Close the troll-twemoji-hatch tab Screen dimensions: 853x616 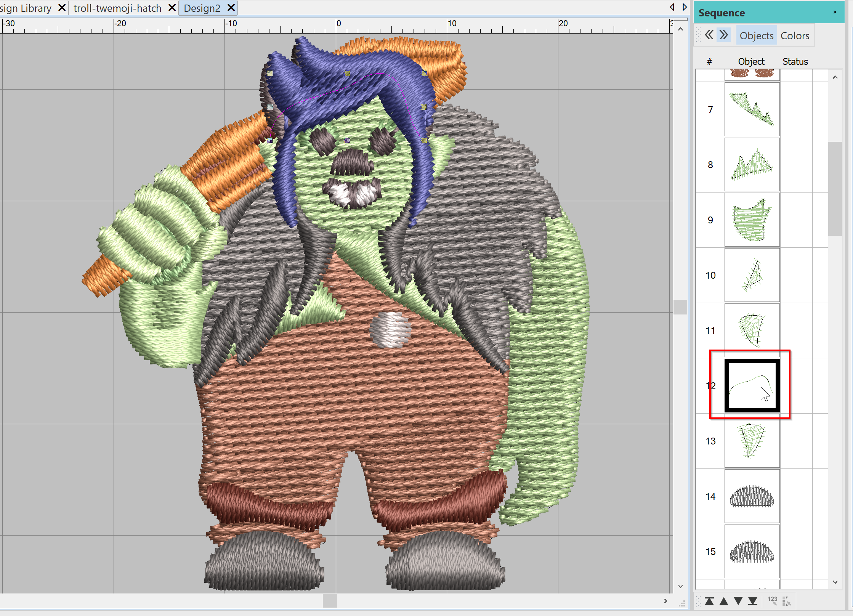point(172,8)
